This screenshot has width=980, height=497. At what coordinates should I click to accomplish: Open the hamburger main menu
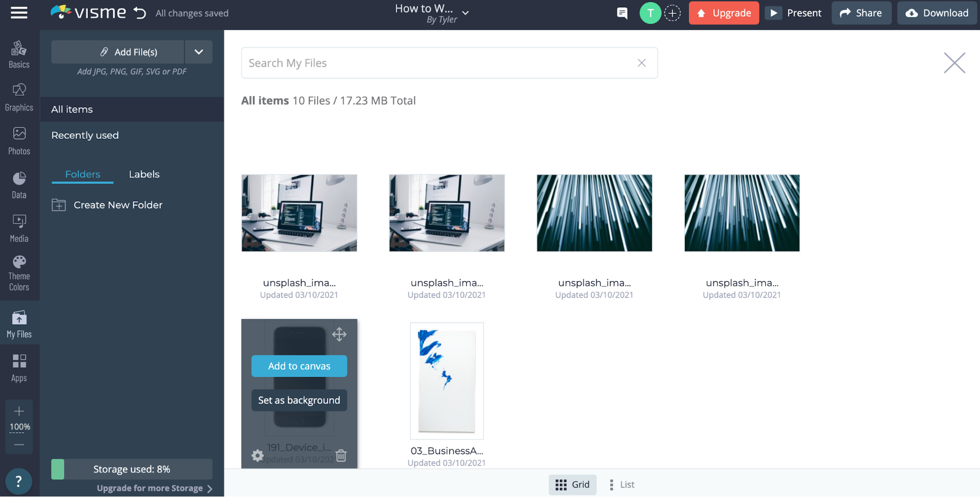click(19, 13)
